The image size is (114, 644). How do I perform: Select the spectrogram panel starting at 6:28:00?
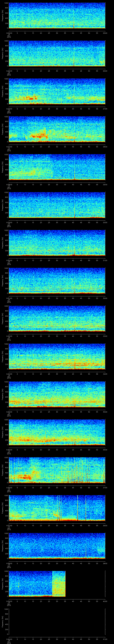tap(57, 167)
